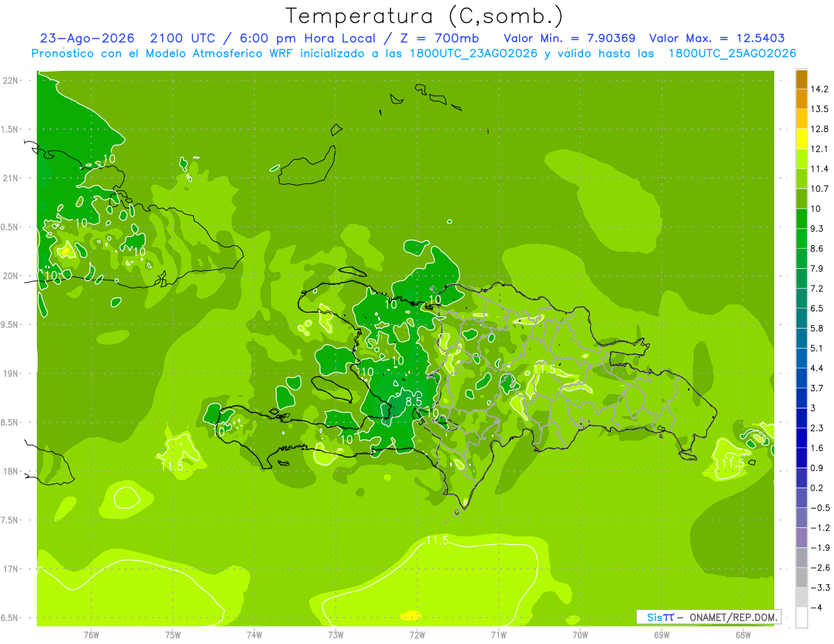834x644 pixels.
Task: Click the colorbar value "-3.3"
Action: click(x=820, y=587)
